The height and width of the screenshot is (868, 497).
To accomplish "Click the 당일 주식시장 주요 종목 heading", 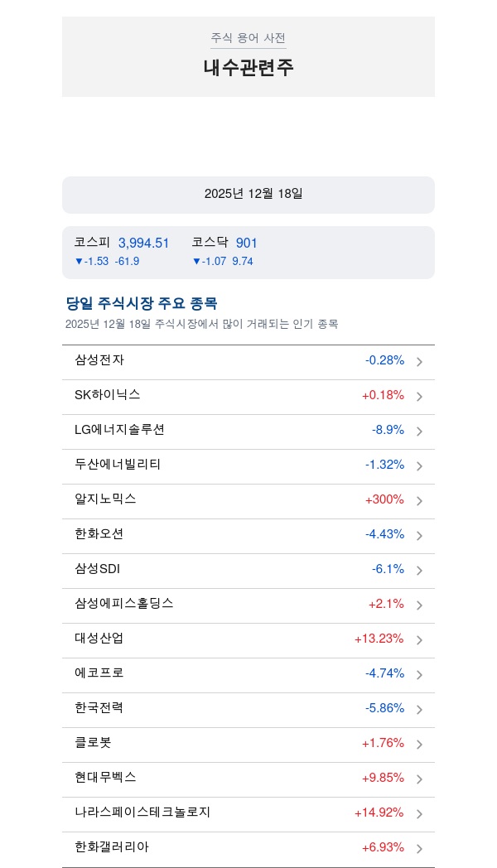I will pyautogui.click(x=142, y=303).
